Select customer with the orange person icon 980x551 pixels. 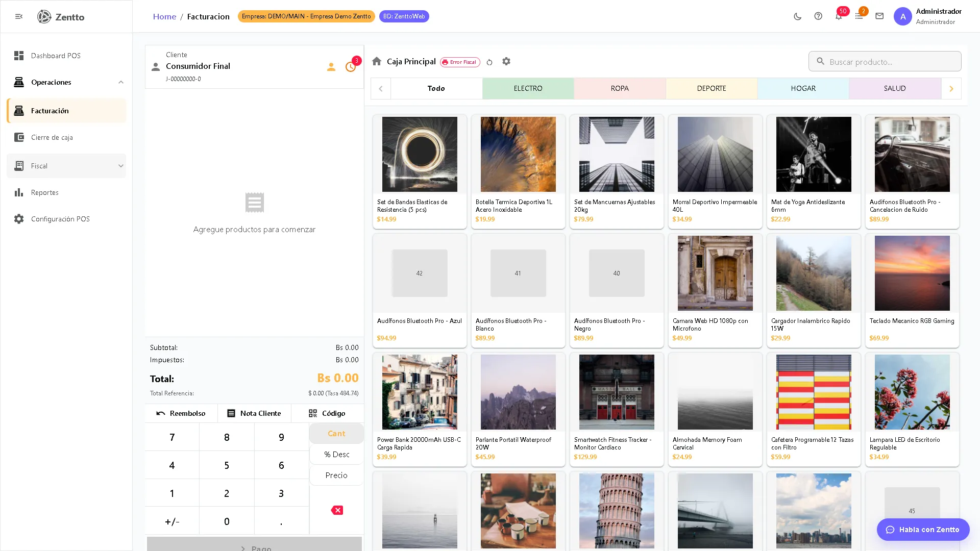coord(331,67)
